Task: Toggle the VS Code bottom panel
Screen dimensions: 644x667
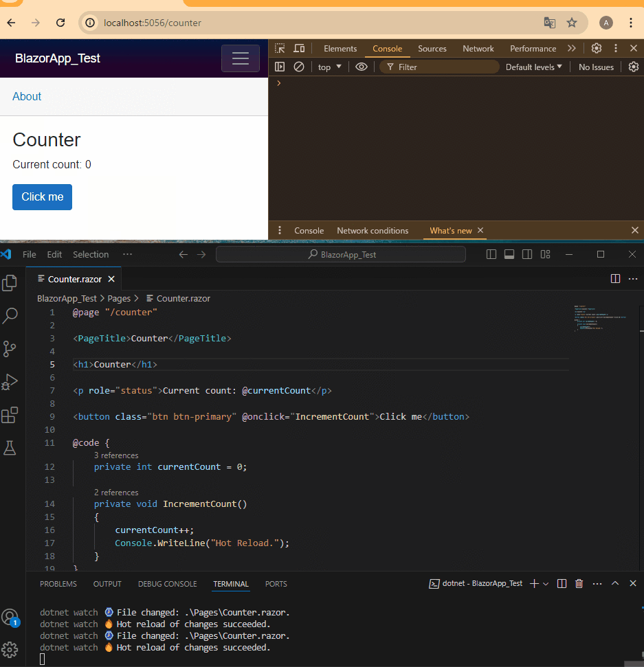Action: pyautogui.click(x=509, y=254)
